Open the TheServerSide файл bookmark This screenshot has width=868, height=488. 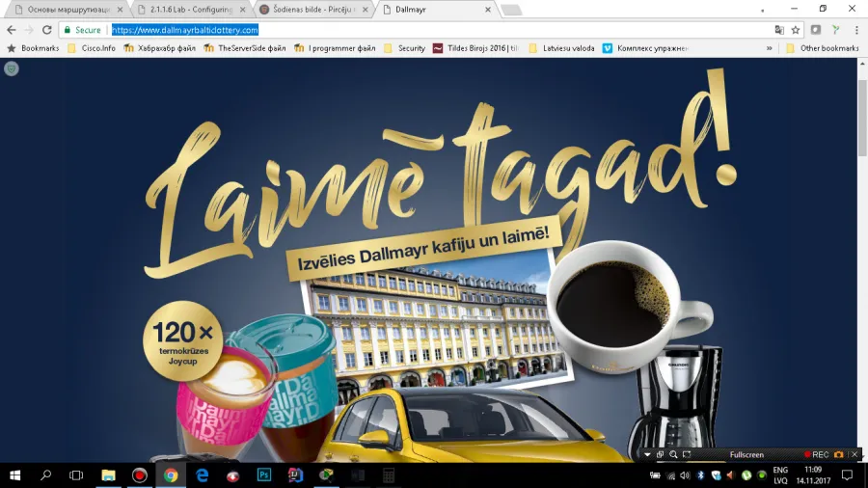[244, 48]
